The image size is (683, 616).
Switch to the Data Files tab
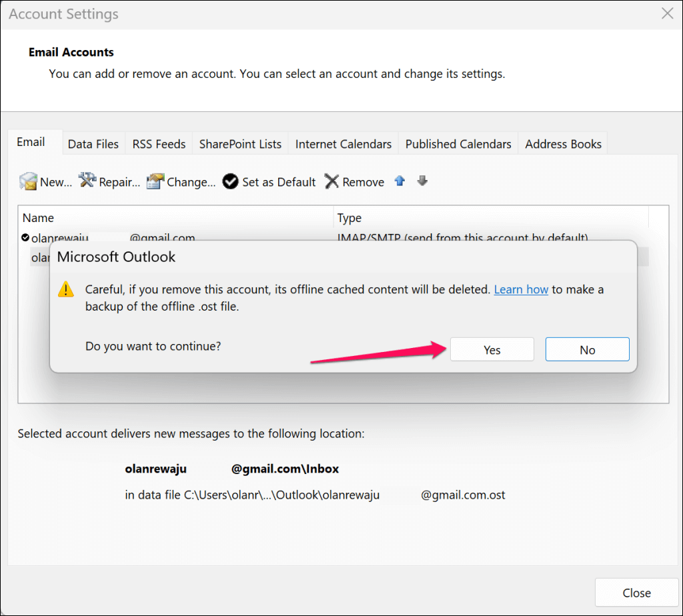93,144
